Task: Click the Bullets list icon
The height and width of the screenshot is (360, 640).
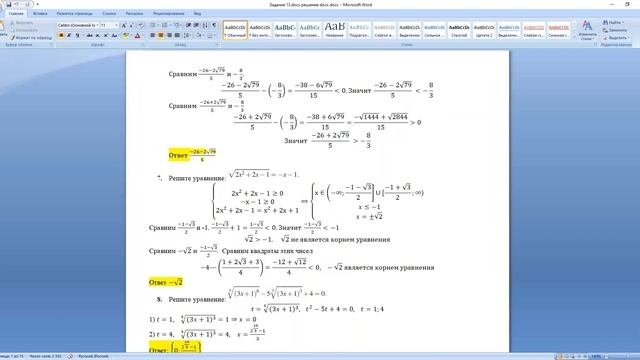Action: [x=153, y=25]
